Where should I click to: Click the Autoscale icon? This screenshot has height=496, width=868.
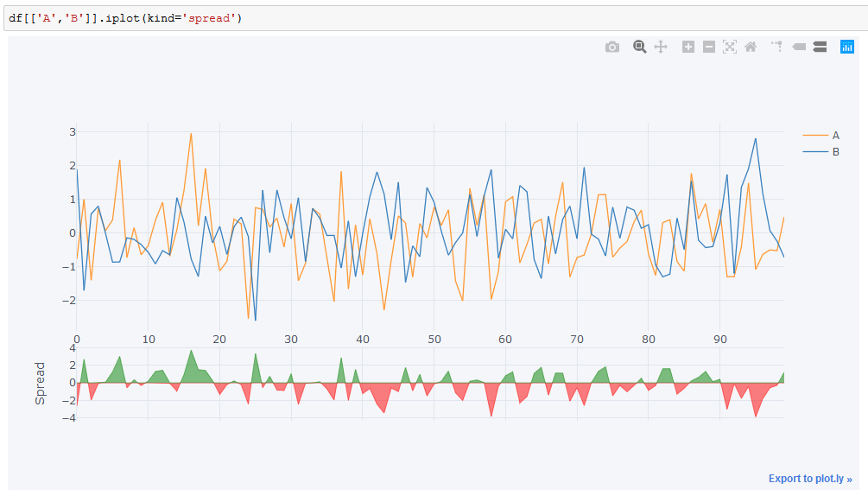pyautogui.click(x=730, y=47)
